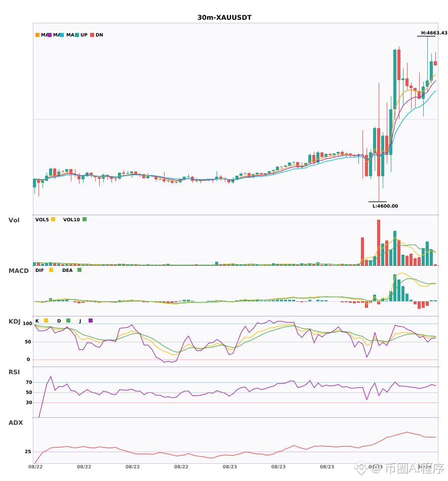448x481 pixels.
Task: Click the green UP legend swatch
Action: point(77,35)
